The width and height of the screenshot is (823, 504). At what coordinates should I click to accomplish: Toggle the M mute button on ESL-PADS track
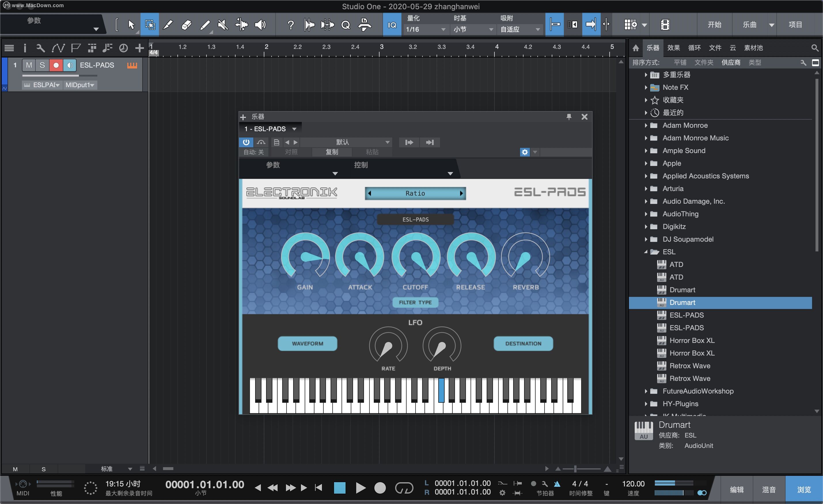(28, 65)
